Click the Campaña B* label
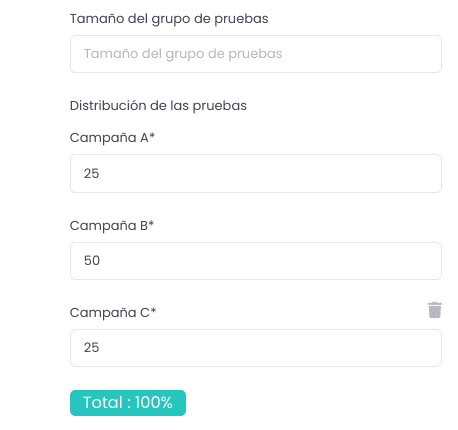Screen dimensions: 458x430 (x=112, y=226)
